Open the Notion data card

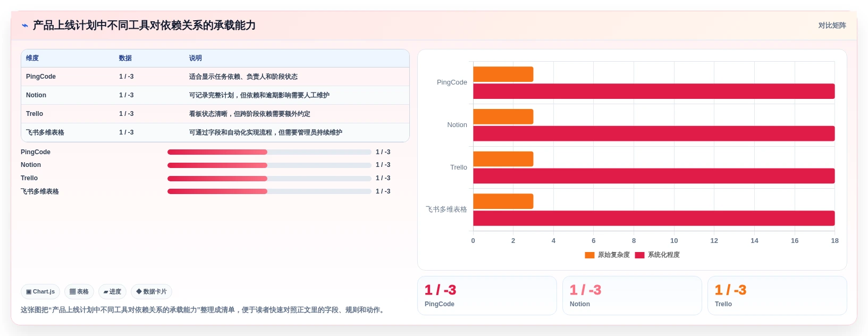(x=632, y=296)
